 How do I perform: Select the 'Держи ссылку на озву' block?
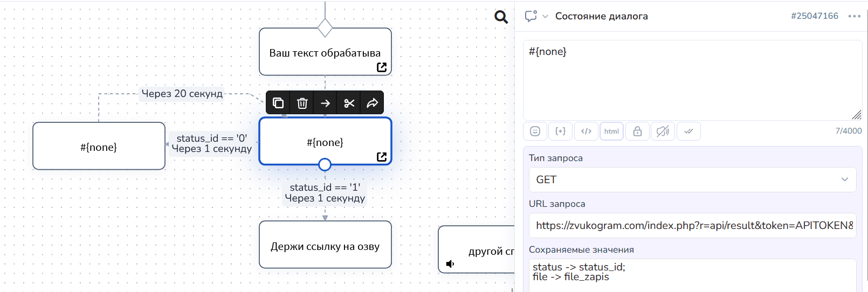coord(325,246)
